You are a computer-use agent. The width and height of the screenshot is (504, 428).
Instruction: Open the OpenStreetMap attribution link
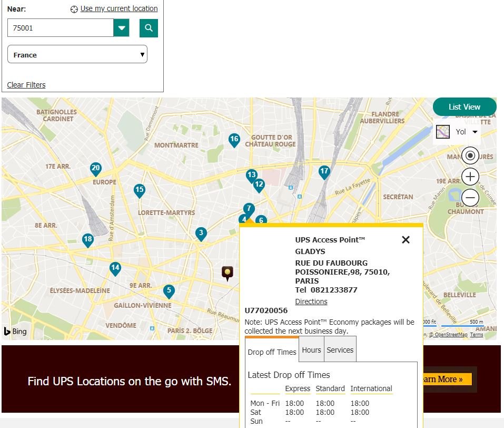(x=448, y=335)
